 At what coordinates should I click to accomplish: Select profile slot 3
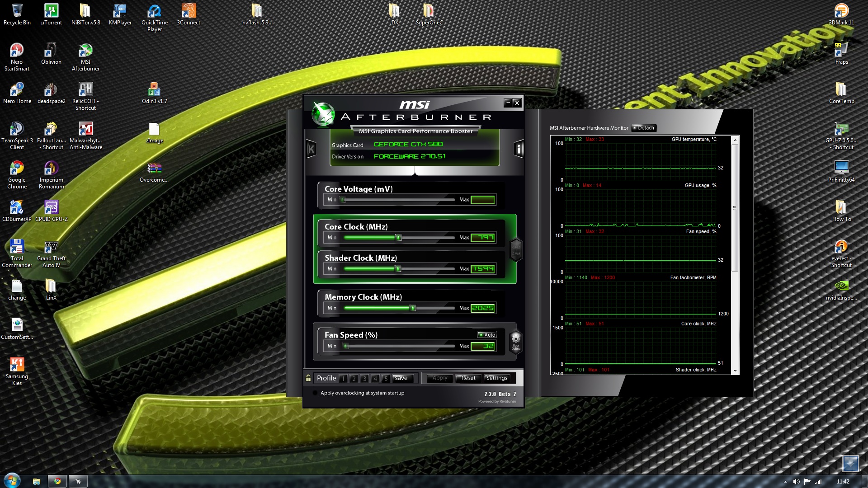pyautogui.click(x=364, y=379)
